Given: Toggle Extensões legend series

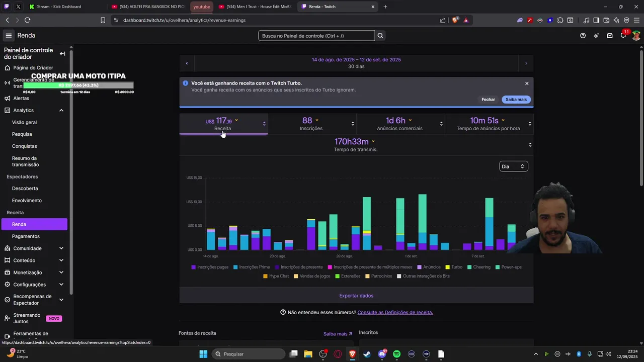Looking at the screenshot, I should click(348, 276).
